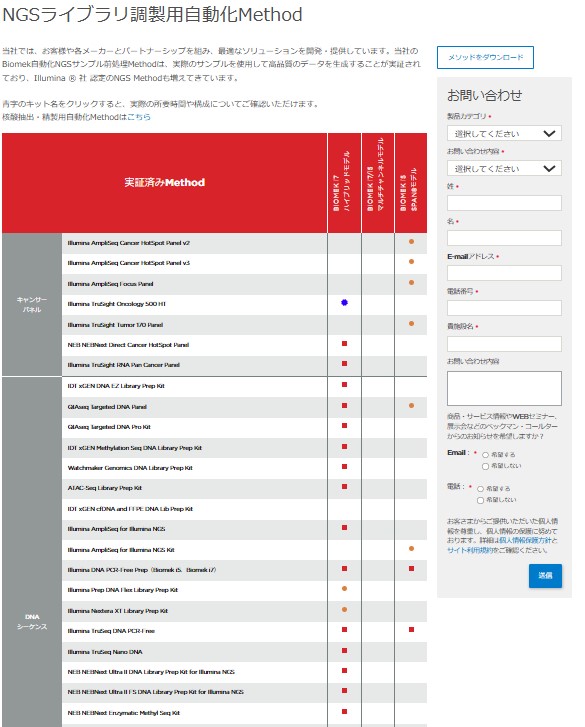Click the お問い合わせ内容 text area
The height and width of the screenshot is (727, 585).
coord(504,388)
